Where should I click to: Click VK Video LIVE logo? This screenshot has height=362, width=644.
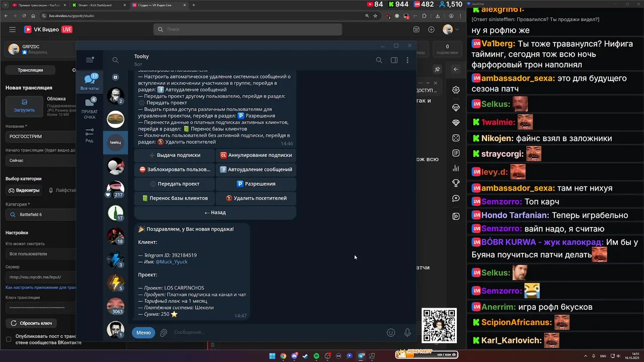coord(48,30)
